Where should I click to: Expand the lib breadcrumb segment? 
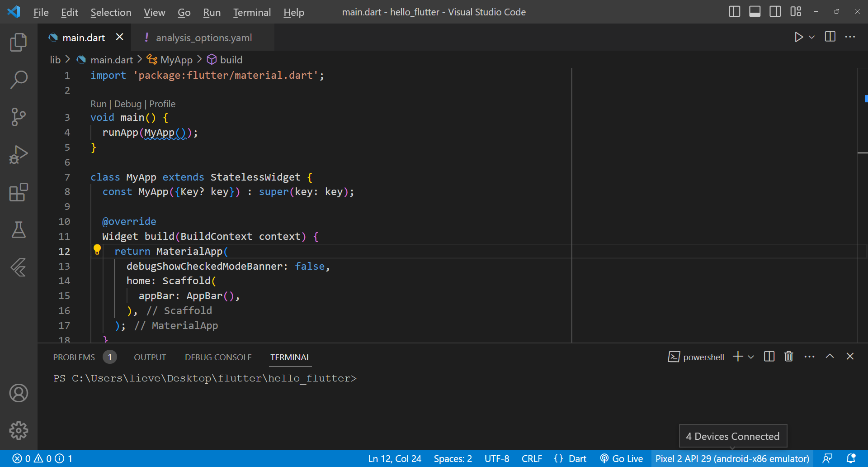click(x=55, y=60)
